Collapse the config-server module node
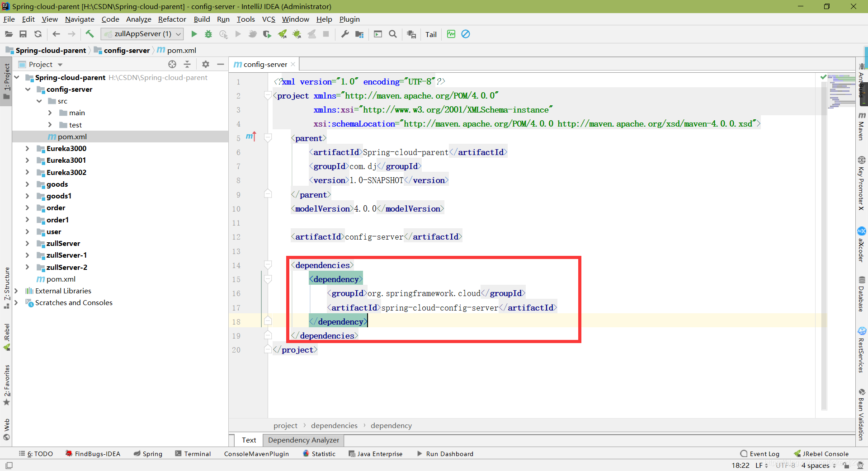 28,89
